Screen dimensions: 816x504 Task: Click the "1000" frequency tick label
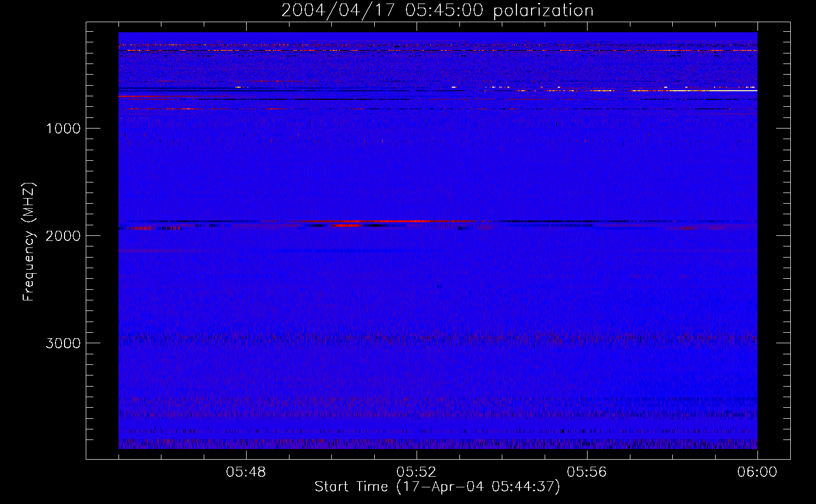coord(63,129)
